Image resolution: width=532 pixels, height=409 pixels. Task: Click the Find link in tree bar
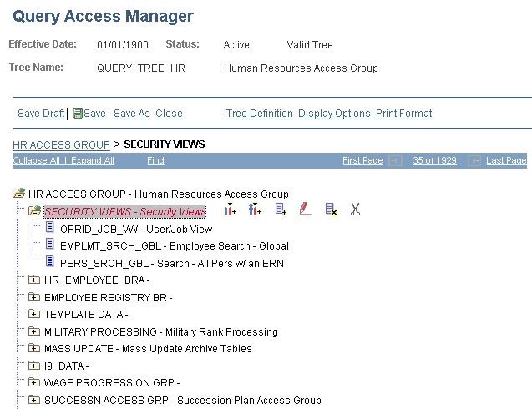[x=155, y=160]
